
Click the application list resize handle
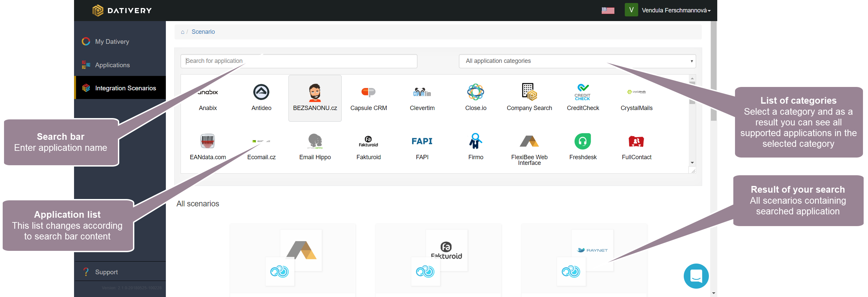[x=693, y=171]
